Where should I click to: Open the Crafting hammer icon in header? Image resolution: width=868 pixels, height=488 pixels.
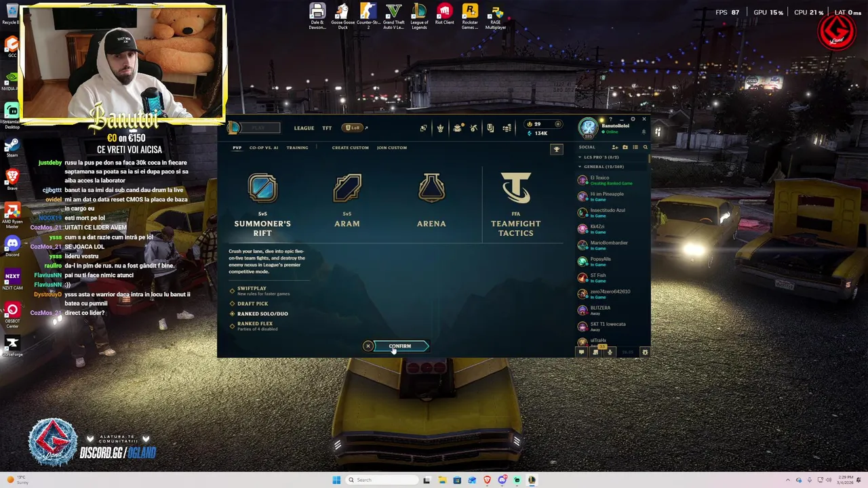pos(473,128)
